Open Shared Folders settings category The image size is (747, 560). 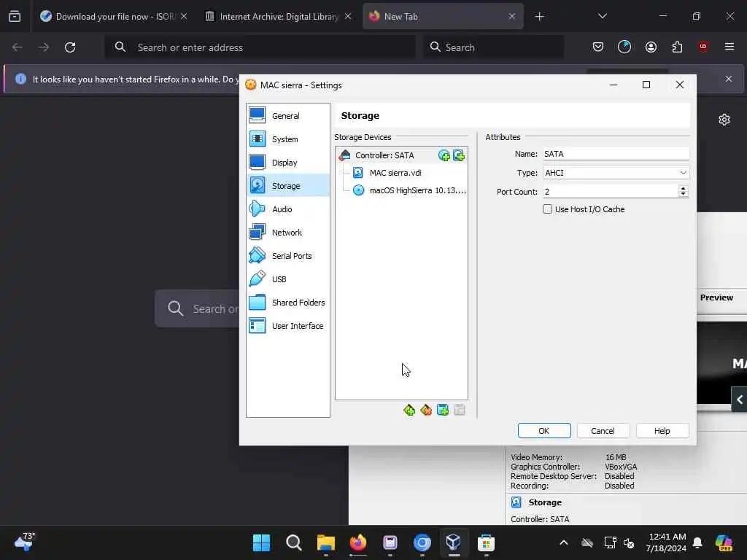coord(287,303)
